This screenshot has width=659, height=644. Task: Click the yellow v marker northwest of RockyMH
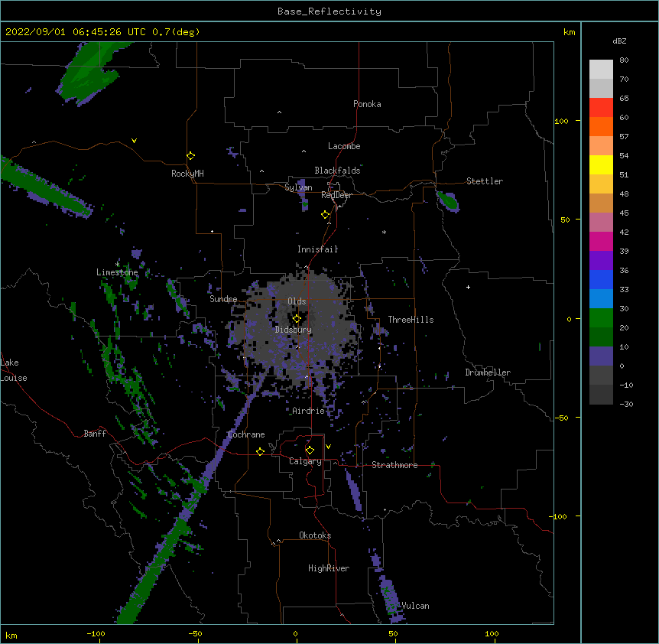pyautogui.click(x=134, y=141)
